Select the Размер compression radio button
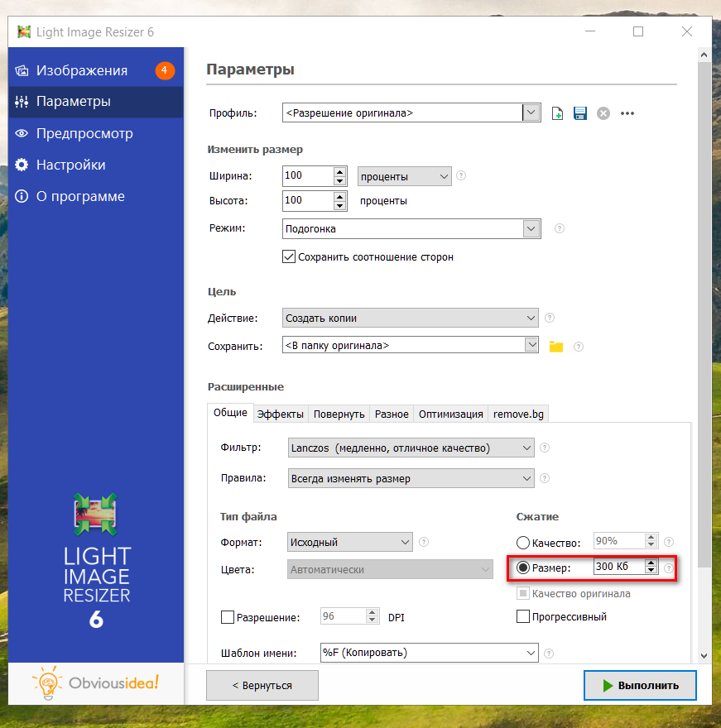The width and height of the screenshot is (721, 728). [523, 568]
